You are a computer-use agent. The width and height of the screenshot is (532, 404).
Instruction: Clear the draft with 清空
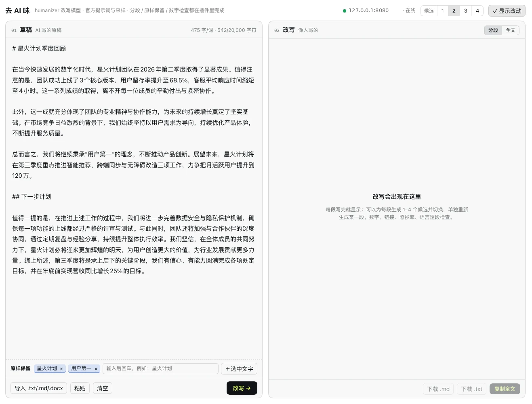coord(103,388)
